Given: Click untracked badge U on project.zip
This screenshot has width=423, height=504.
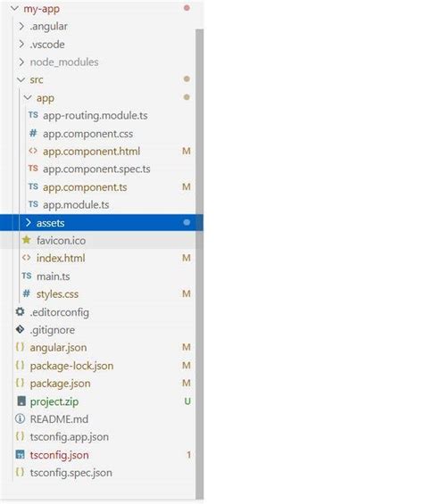Looking at the screenshot, I should pyautogui.click(x=187, y=401).
